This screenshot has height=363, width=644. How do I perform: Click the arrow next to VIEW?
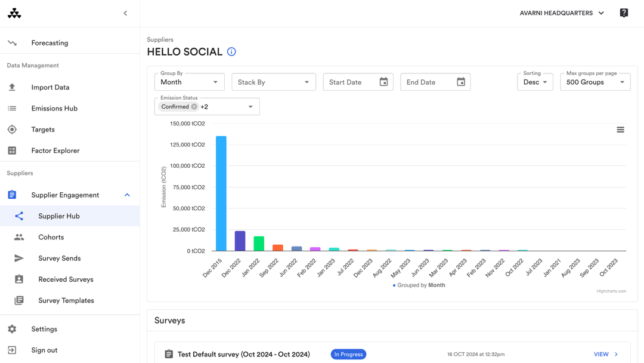(616, 354)
